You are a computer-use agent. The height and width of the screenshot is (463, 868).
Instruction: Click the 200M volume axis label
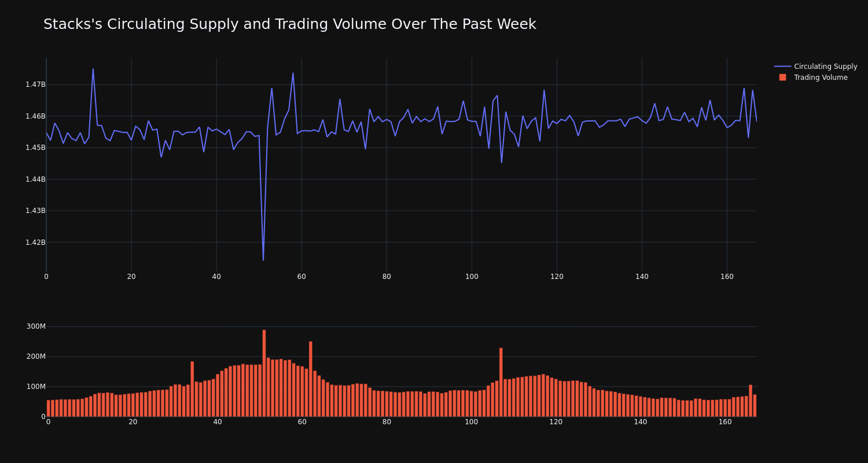coord(36,357)
